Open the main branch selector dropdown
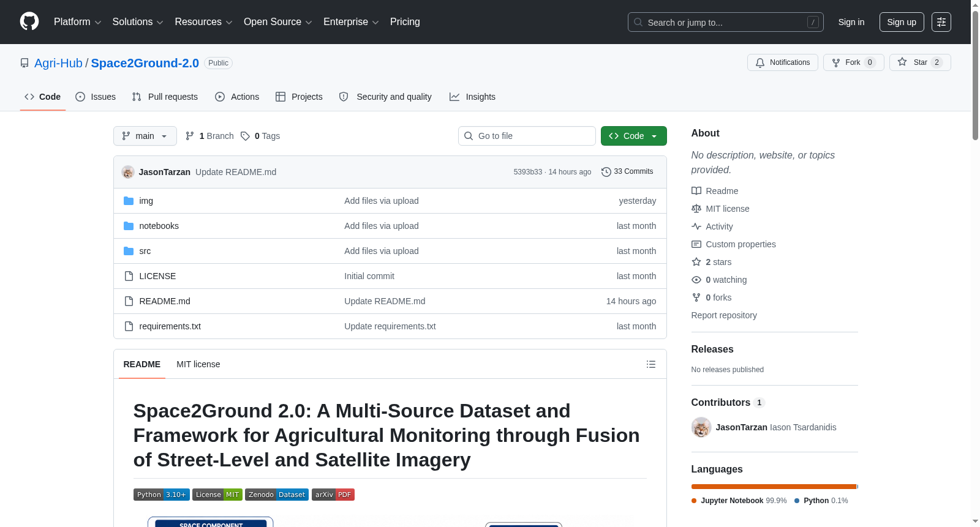 (x=145, y=136)
